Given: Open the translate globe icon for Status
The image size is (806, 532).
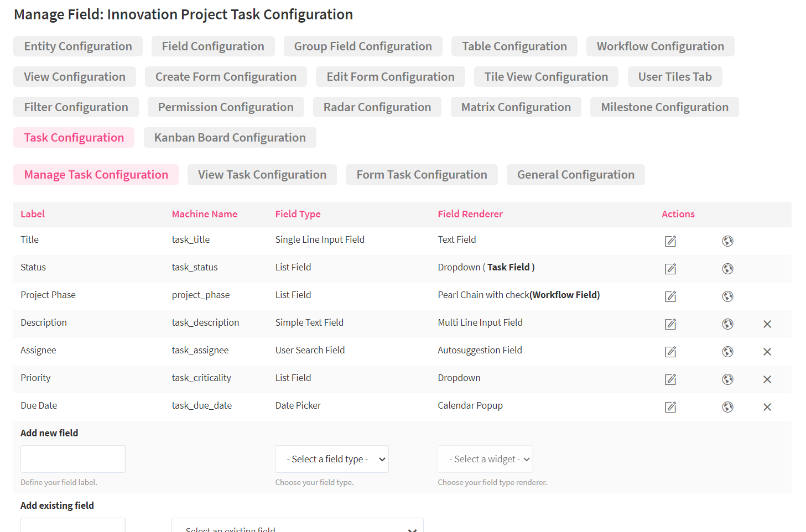Looking at the screenshot, I should tap(727, 268).
